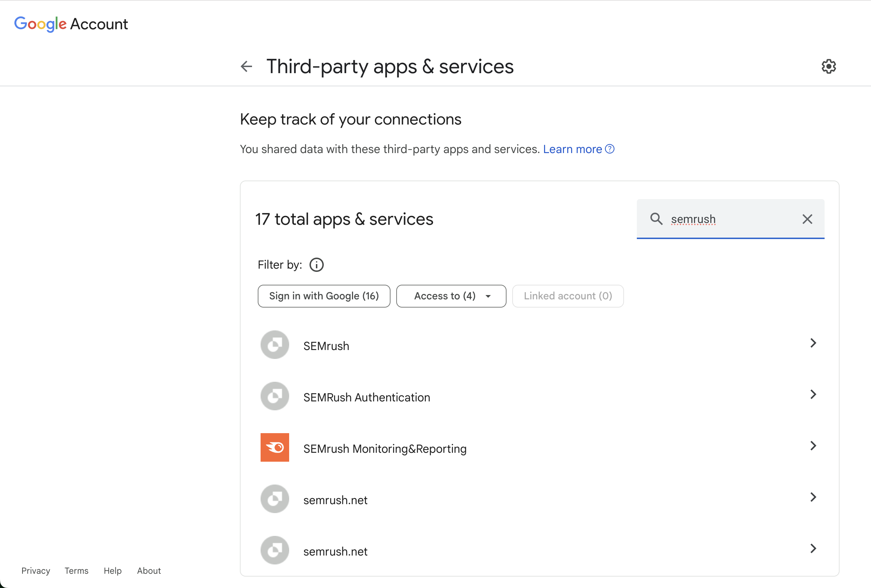Open the Learn more link

pyautogui.click(x=572, y=149)
